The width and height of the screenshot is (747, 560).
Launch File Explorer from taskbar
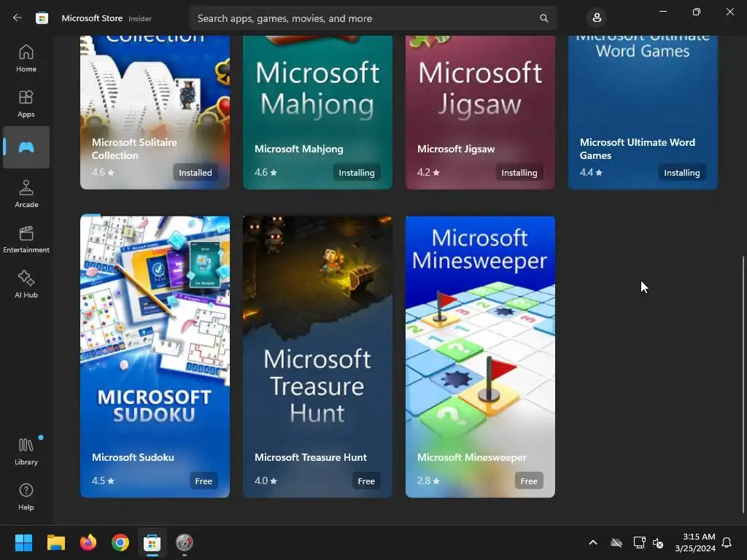[x=55, y=542]
